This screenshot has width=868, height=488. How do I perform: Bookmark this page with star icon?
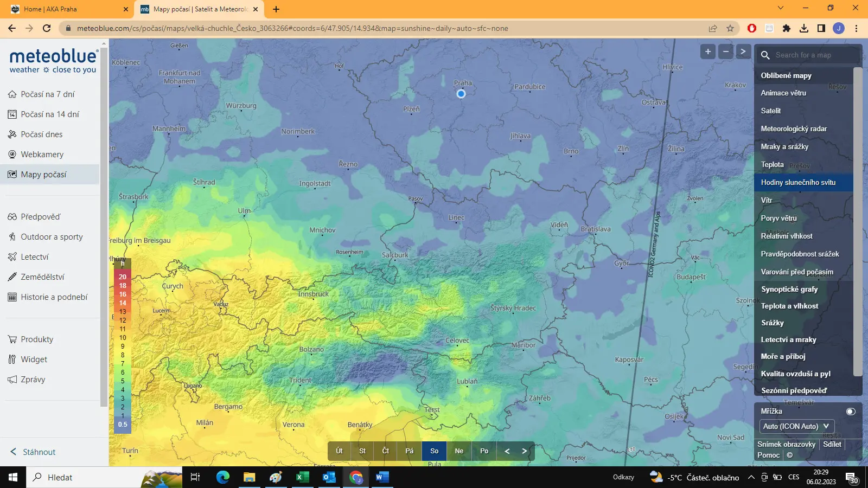point(730,28)
